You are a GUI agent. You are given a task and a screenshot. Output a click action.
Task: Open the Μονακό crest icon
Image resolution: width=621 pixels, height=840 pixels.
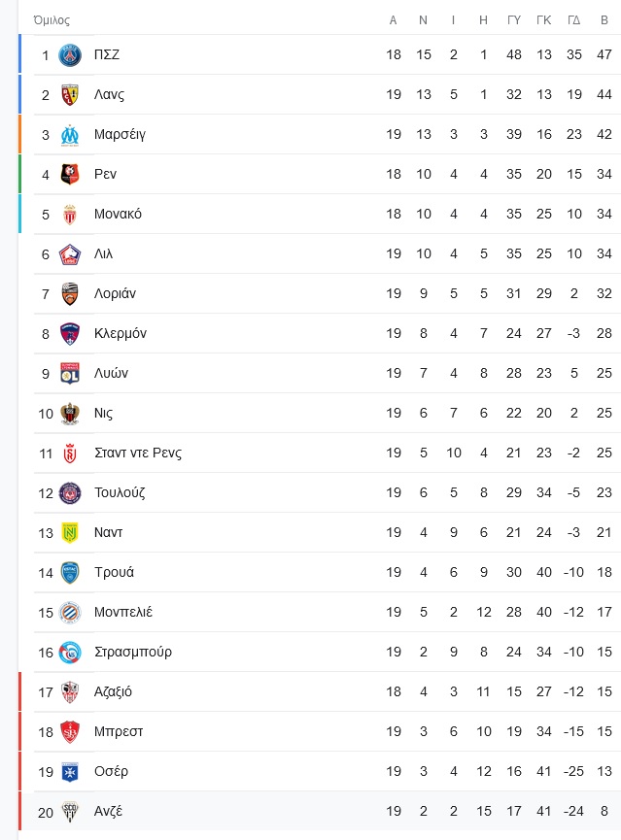point(70,215)
